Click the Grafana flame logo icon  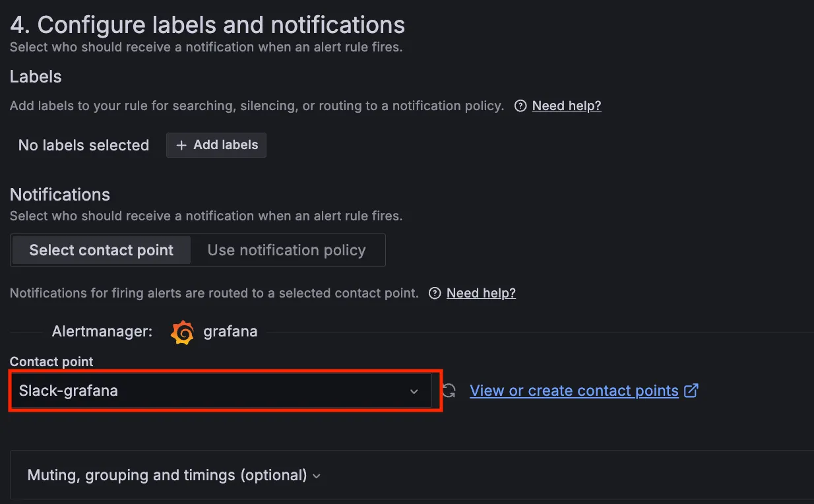tap(182, 332)
